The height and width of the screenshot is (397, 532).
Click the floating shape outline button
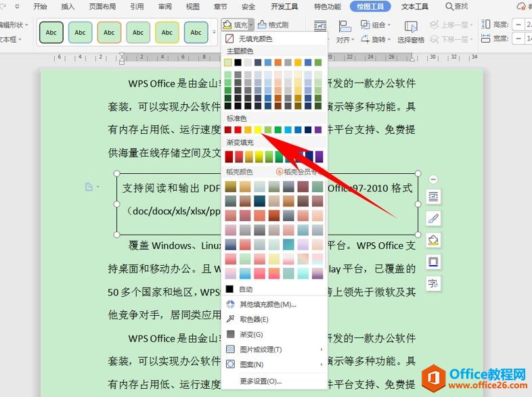(x=433, y=262)
